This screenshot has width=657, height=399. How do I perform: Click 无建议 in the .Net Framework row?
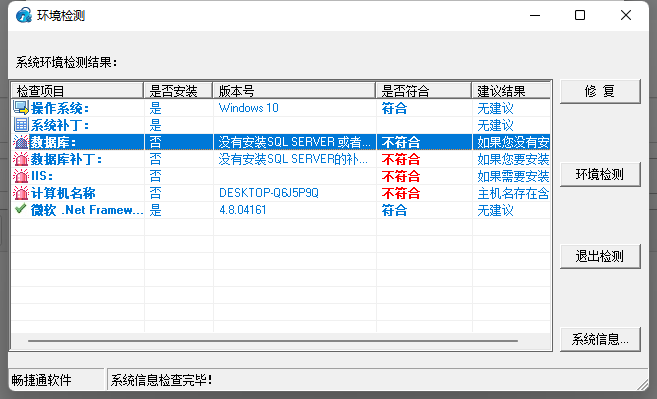click(495, 210)
